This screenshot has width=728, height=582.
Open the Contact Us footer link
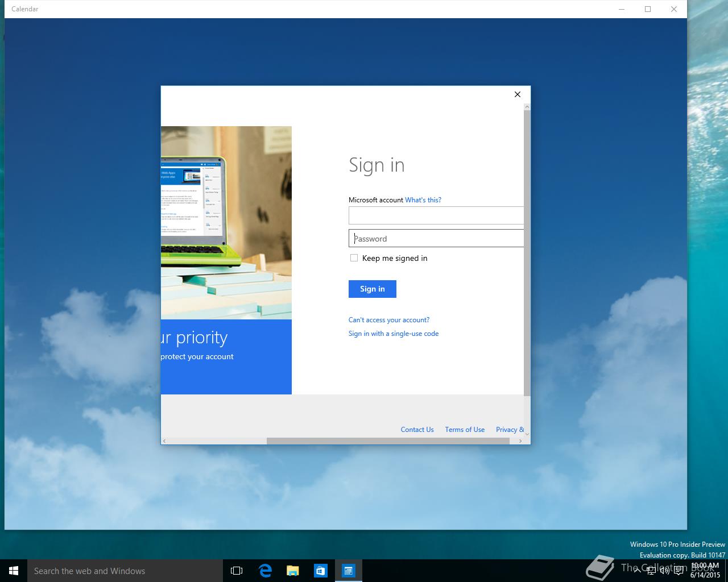coord(417,430)
